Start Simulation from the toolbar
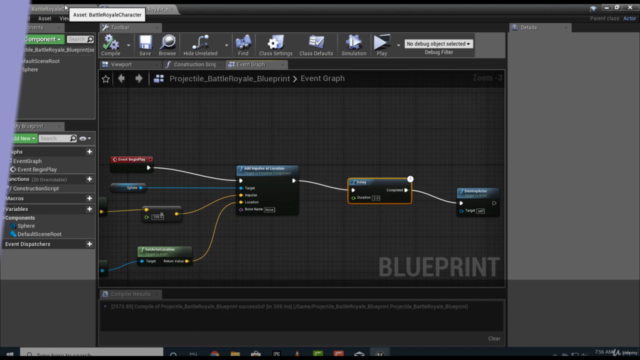The height and width of the screenshot is (360, 640). pos(353,45)
